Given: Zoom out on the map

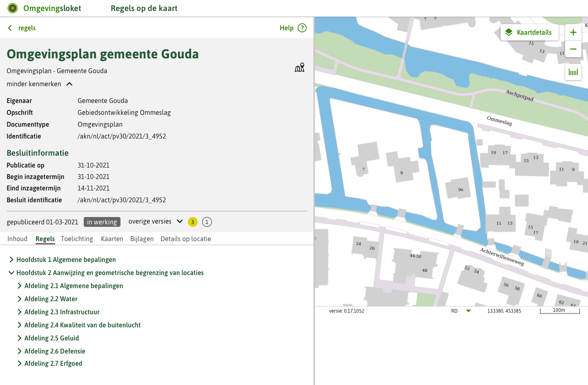Looking at the screenshot, I should tap(573, 49).
